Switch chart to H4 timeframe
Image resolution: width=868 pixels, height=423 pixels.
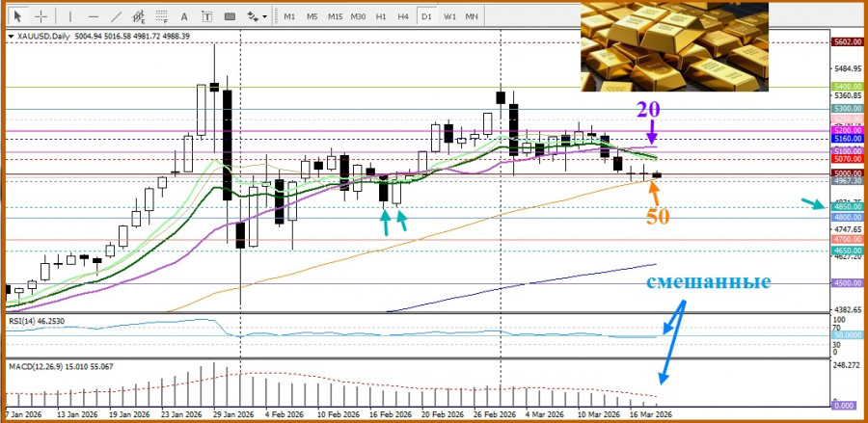pyautogui.click(x=403, y=16)
